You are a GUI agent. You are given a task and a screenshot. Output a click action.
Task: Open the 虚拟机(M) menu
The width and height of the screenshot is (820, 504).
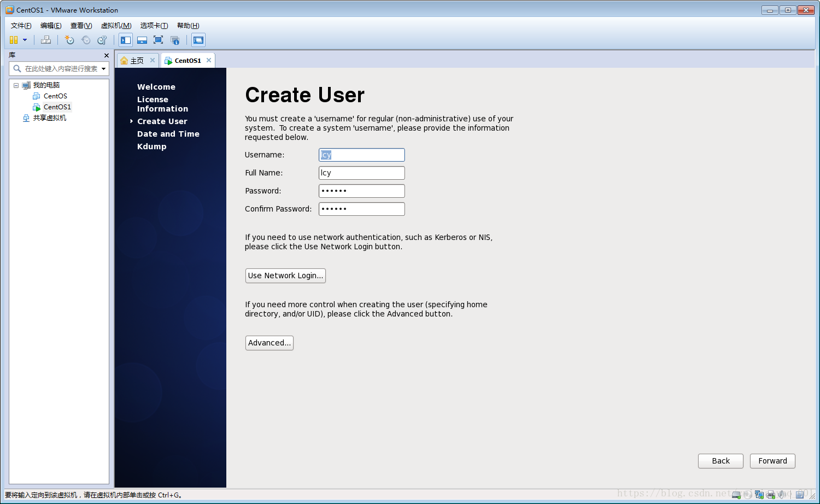click(x=116, y=26)
